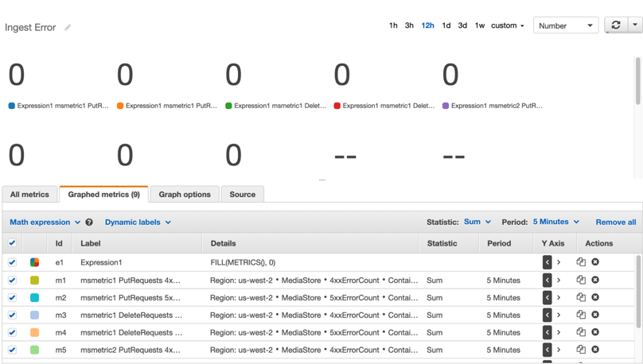Remove the m1 metric row
Viewport: 643px width, 364px height.
[595, 280]
